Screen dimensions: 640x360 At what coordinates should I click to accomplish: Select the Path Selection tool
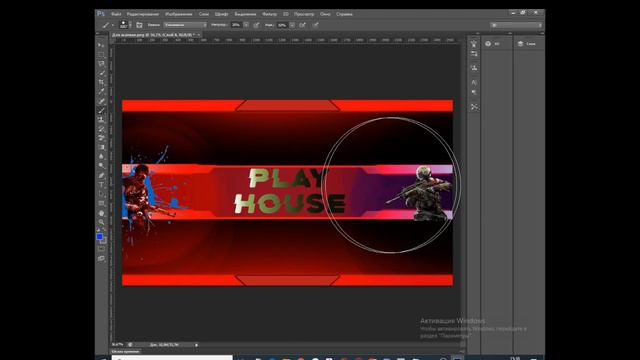pyautogui.click(x=101, y=194)
